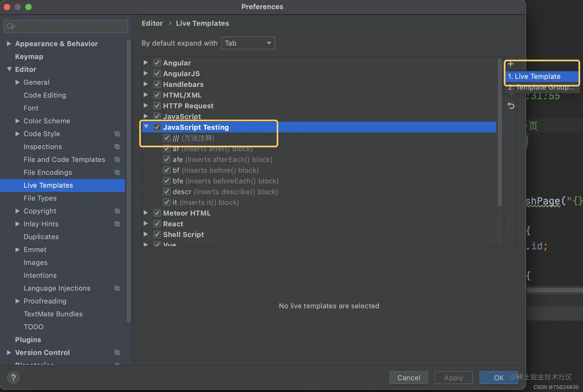
Task: Open the Duplicates settings page
Action: 41,237
